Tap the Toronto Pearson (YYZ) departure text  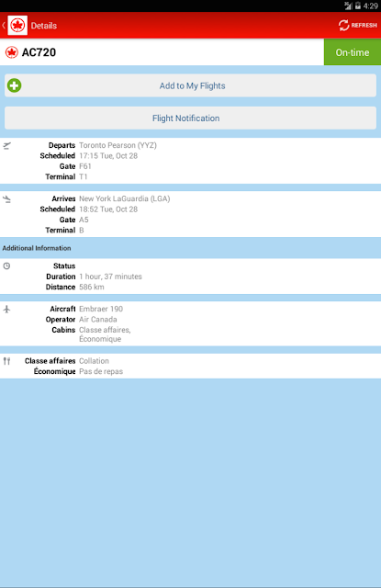coord(118,145)
